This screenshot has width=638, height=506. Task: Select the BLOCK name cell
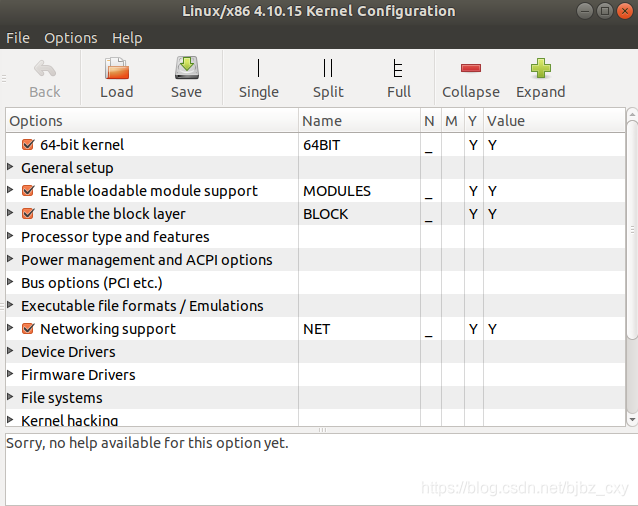pyautogui.click(x=359, y=214)
